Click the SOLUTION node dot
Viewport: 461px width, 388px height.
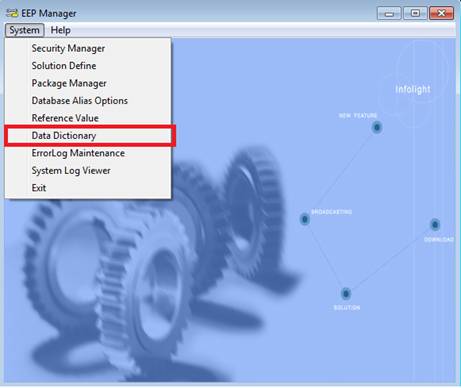click(346, 294)
